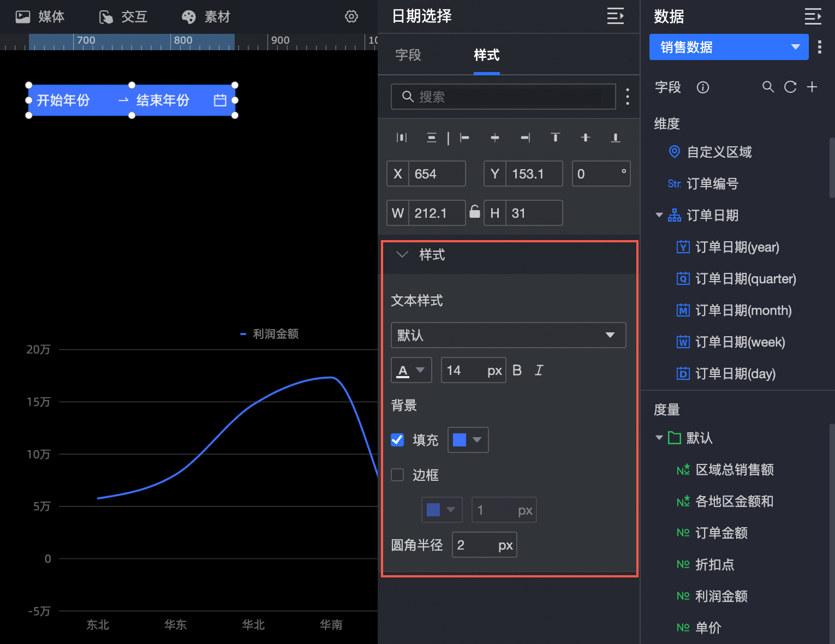Click the align right icon
This screenshot has height=644, width=835.
[525, 138]
